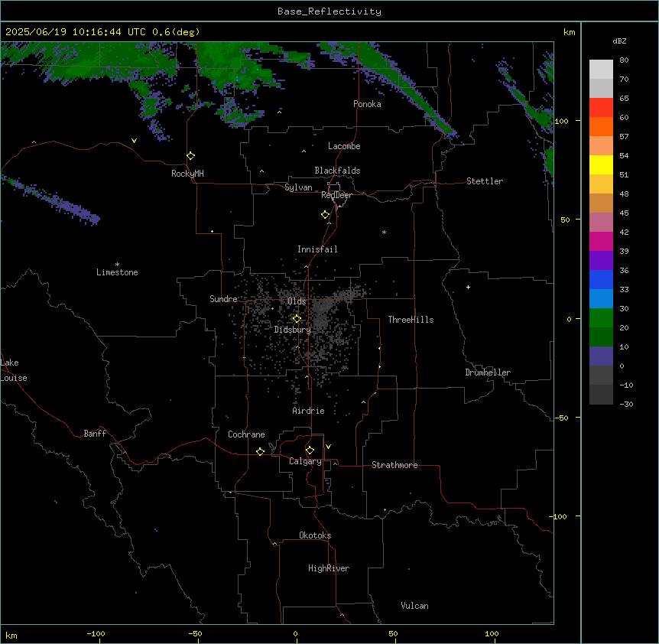659x644 pixels.
Task: Pick the light gray 80 dBZ legend swatch
Action: click(601, 69)
